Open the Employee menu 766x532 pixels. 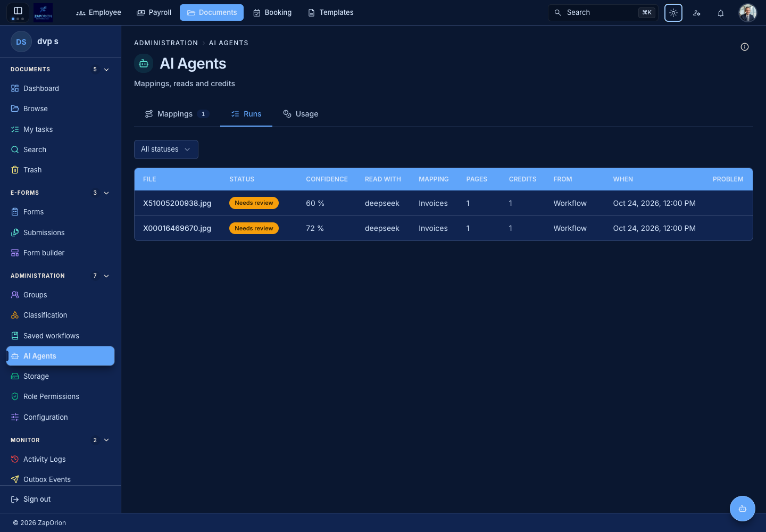coord(99,12)
